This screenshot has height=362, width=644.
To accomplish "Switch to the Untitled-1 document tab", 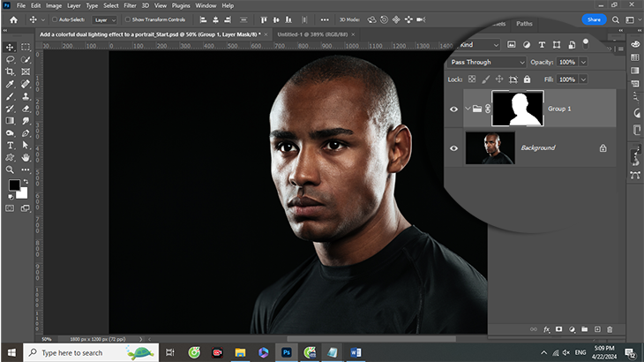I will click(x=311, y=34).
